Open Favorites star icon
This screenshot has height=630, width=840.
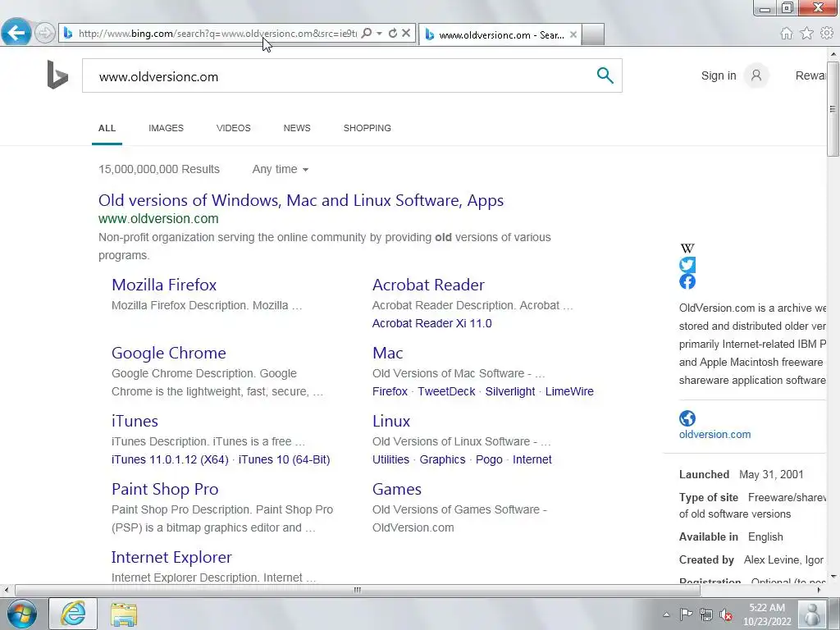[x=806, y=33]
